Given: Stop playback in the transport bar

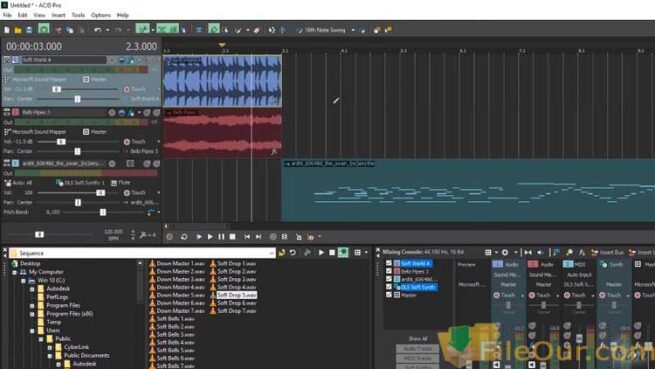Looking at the screenshot, I should (x=233, y=237).
